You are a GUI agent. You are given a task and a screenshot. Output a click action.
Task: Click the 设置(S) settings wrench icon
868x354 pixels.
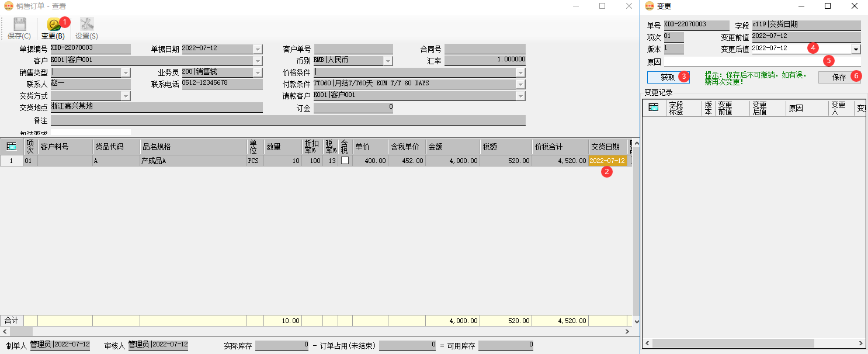(x=86, y=24)
